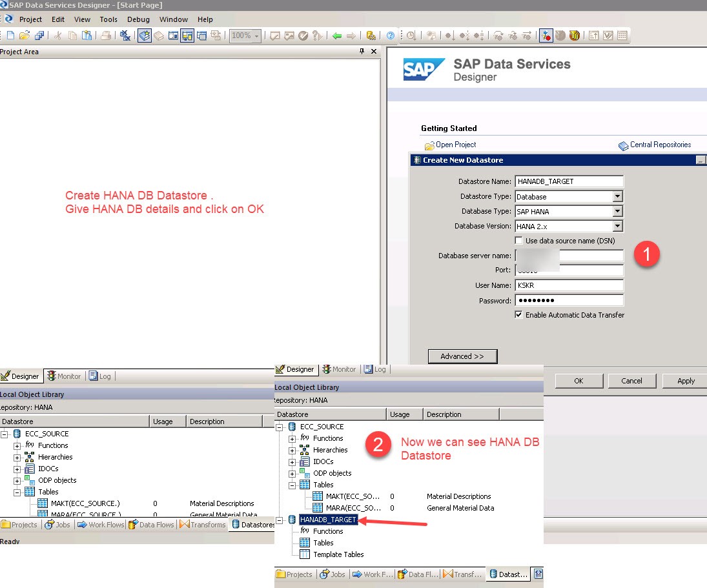Click the grid table icon at toolbar end
Screen dimensions: 707x588
(x=622, y=35)
